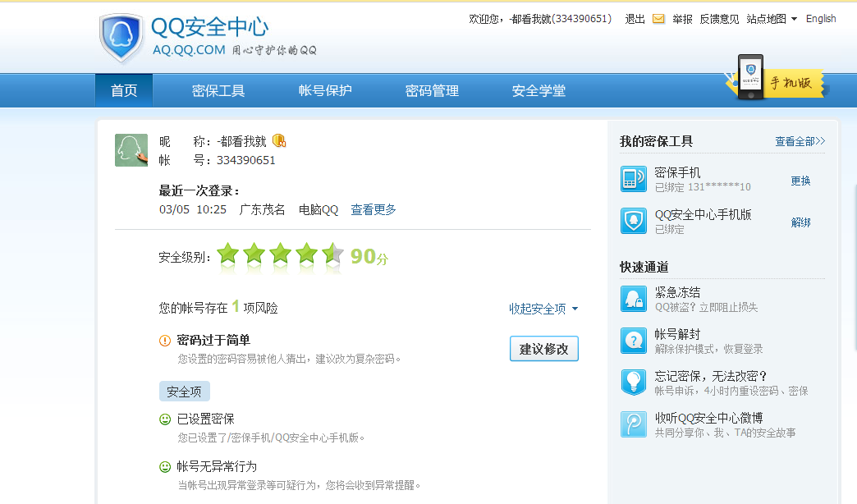Click the 电脑QQ login device text

tap(319, 209)
